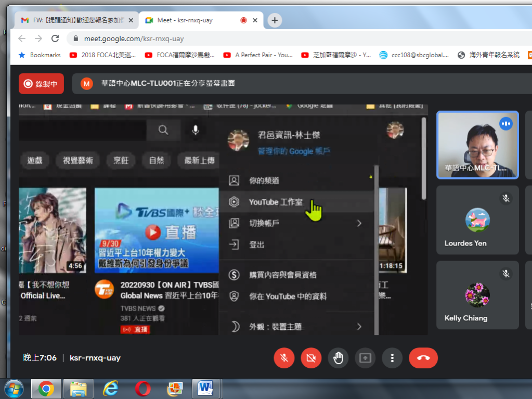
Task: Click the YouTube search magnifier icon
Action: 163,131
